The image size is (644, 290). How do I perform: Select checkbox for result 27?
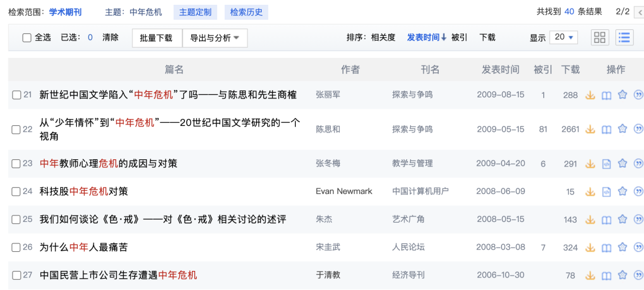(x=16, y=276)
